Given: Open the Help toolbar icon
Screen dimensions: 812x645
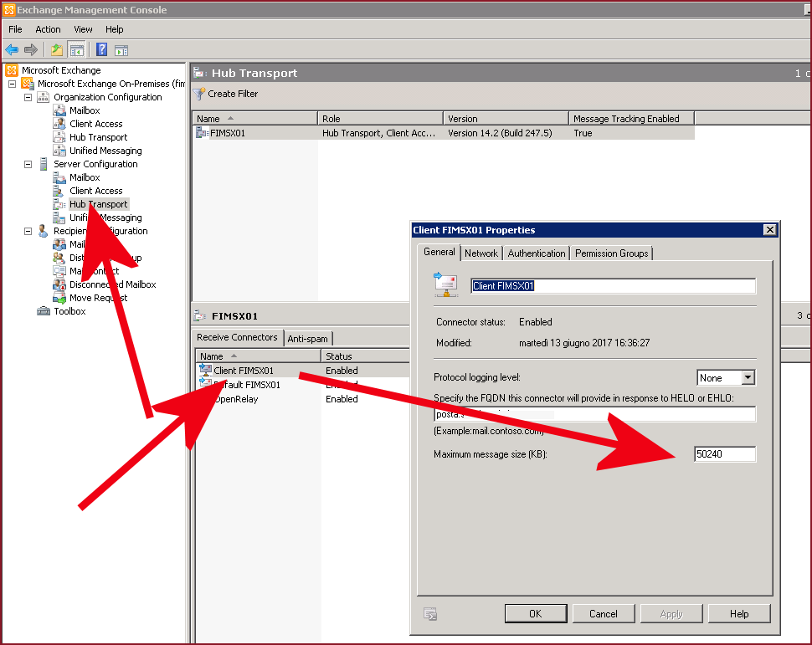Looking at the screenshot, I should click(101, 49).
